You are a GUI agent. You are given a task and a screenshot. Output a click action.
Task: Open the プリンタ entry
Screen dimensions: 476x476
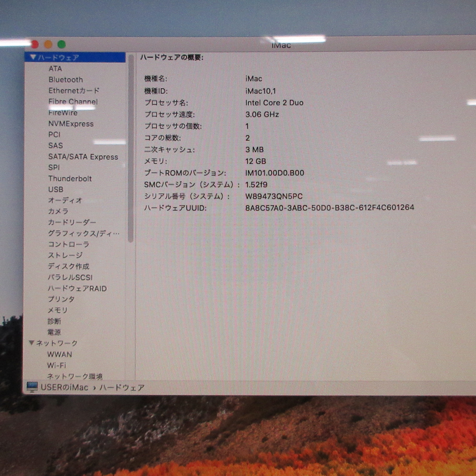(61, 299)
